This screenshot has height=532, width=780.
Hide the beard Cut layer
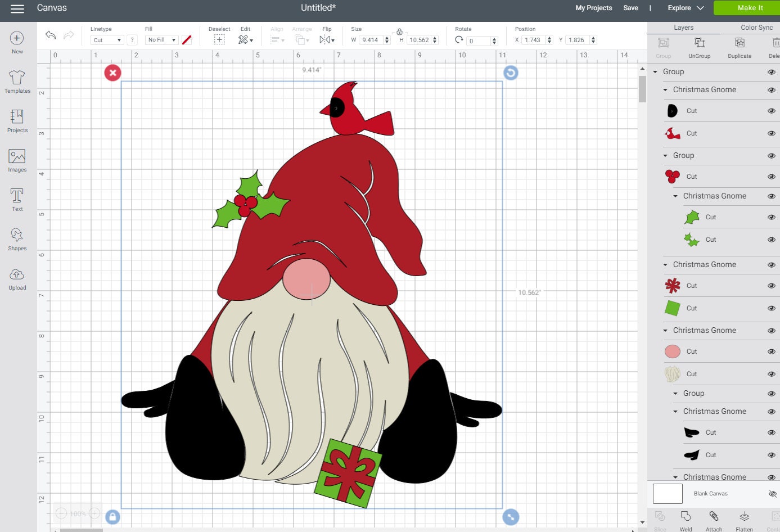(772, 374)
